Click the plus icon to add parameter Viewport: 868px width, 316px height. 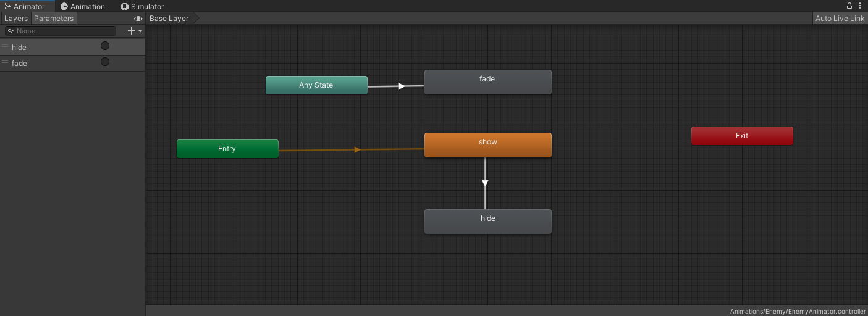[x=130, y=31]
